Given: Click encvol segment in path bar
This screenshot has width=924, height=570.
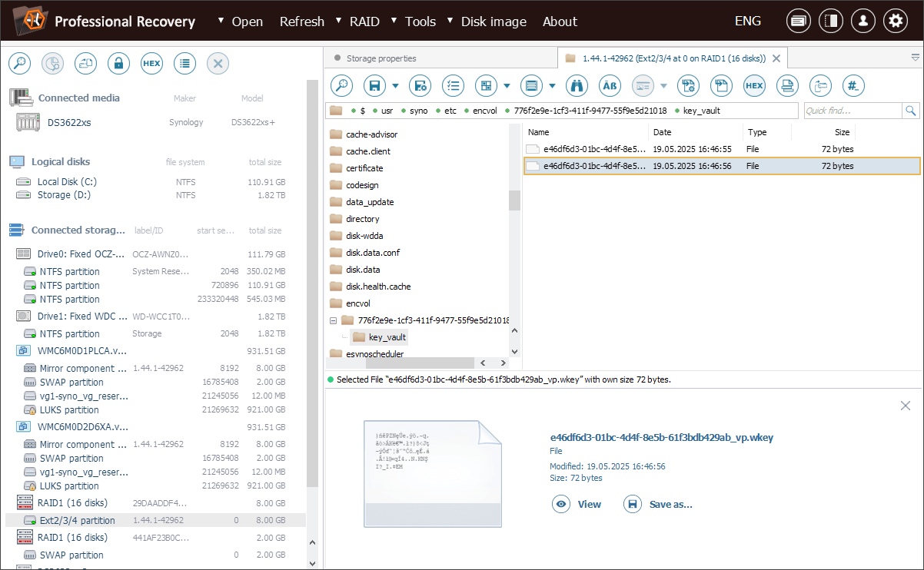Looking at the screenshot, I should tap(485, 111).
